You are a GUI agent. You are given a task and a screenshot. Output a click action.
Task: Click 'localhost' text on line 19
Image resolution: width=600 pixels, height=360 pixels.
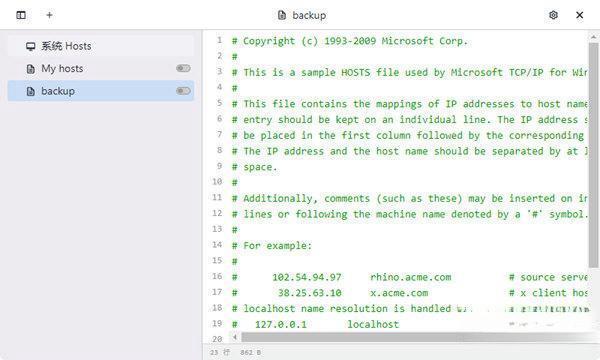click(373, 324)
